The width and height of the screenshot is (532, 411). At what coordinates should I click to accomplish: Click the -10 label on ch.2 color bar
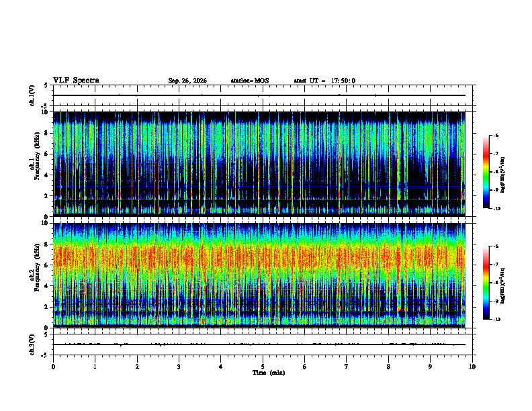[x=497, y=320]
